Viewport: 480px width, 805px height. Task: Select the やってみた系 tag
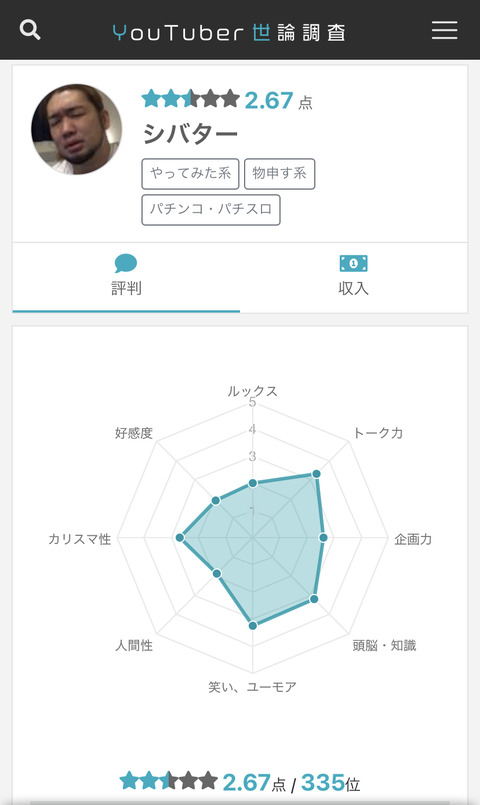[190, 174]
